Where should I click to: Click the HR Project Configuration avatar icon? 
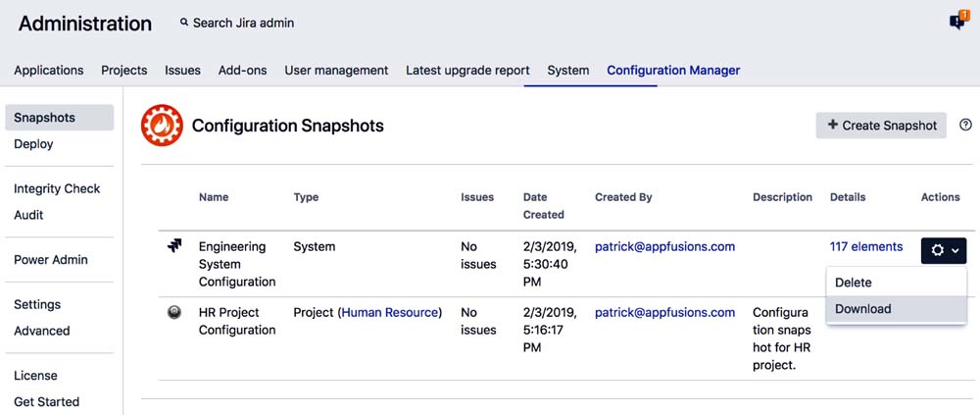coord(174,312)
